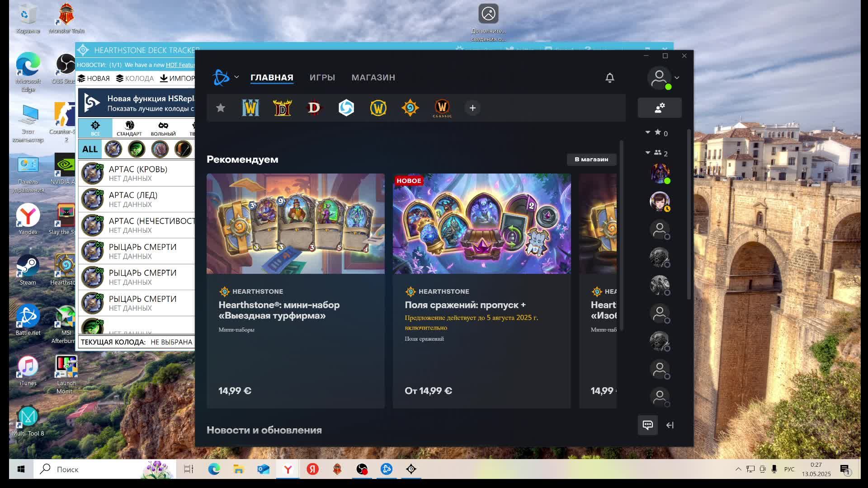868x488 pixels.
Task: Open the КОЛОДА menu in Deck Tracker
Action: [135, 79]
